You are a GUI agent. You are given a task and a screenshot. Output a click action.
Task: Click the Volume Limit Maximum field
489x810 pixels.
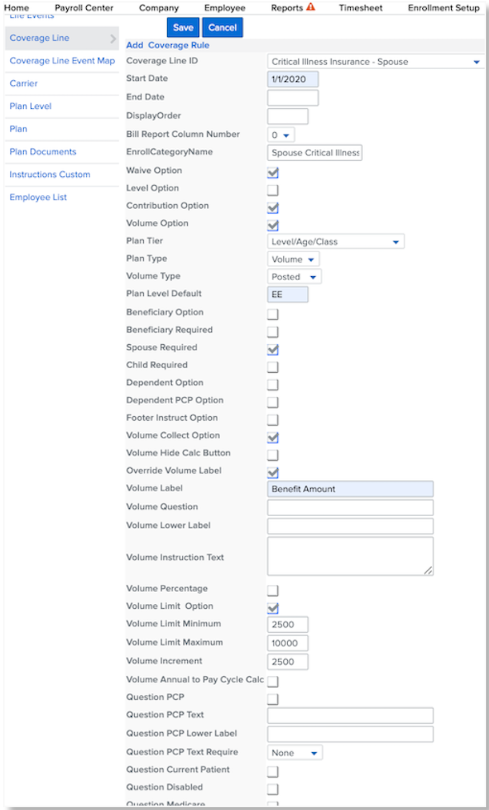click(288, 643)
